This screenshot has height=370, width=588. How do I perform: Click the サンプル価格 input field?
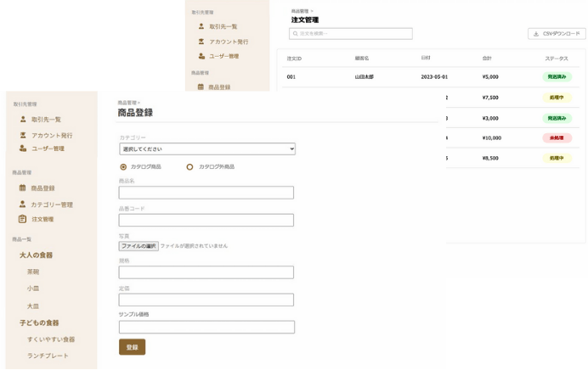coord(206,327)
